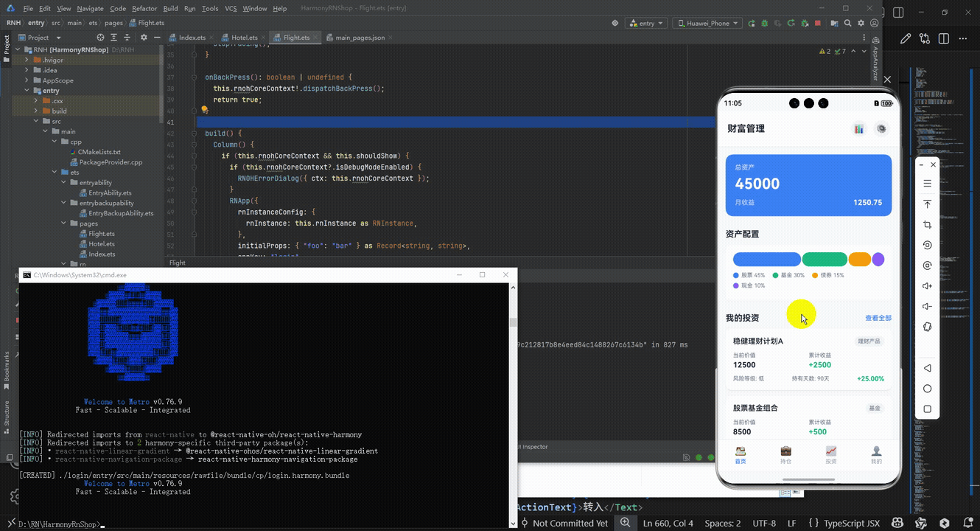Image resolution: width=980 pixels, height=531 pixels.
Task: Open the entry module run configuration dropdown
Action: (x=646, y=24)
